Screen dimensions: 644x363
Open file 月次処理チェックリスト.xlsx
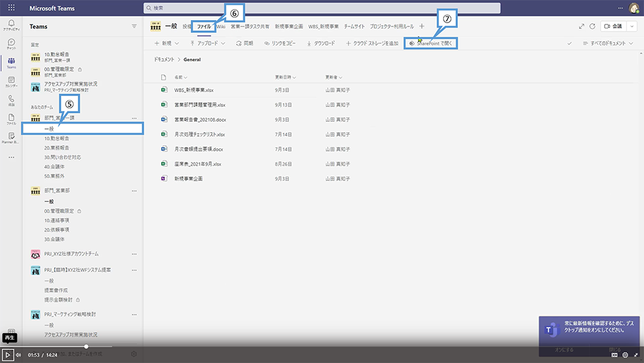pos(200,134)
